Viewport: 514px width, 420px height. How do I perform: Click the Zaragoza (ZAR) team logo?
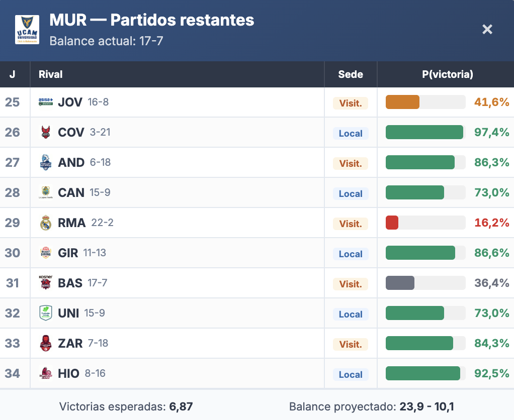click(46, 343)
